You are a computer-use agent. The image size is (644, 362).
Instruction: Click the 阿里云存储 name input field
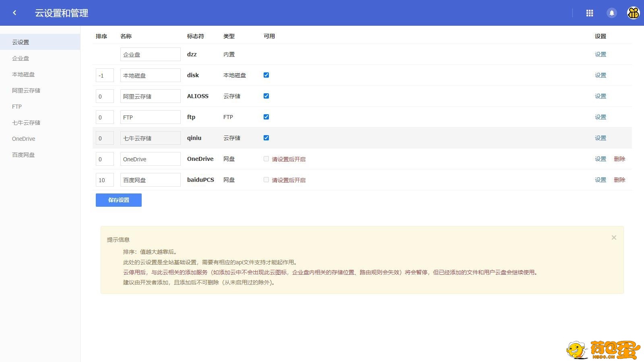(x=151, y=96)
